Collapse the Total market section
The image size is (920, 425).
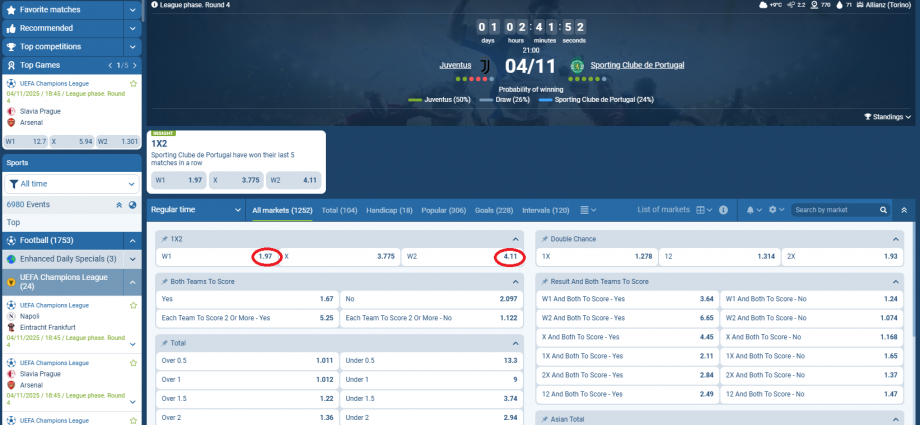(x=516, y=342)
